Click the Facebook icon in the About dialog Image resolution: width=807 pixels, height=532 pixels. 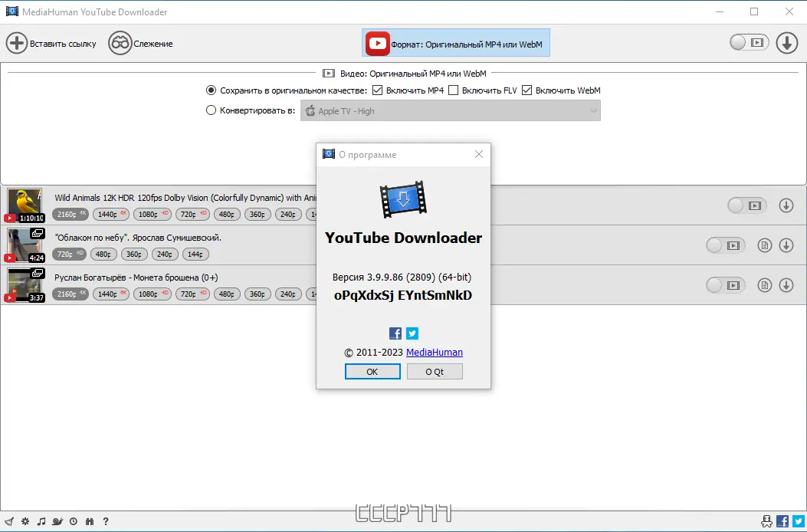tap(395, 333)
